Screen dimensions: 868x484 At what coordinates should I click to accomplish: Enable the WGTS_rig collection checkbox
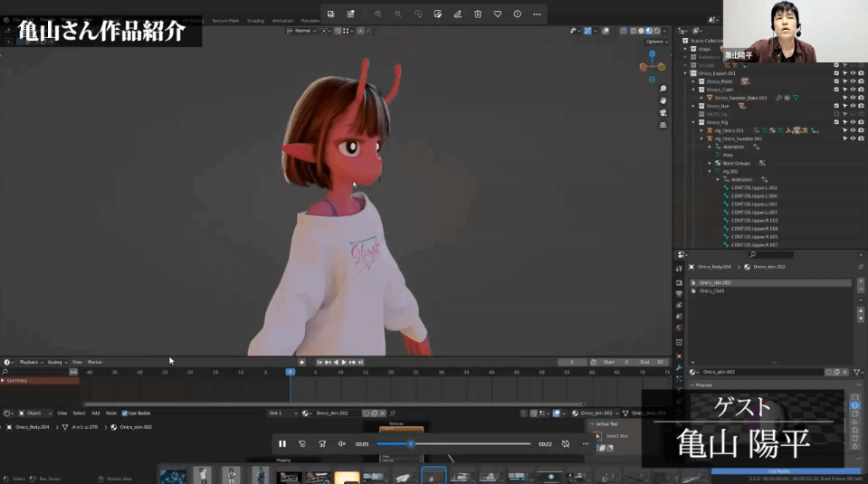[x=836, y=114]
